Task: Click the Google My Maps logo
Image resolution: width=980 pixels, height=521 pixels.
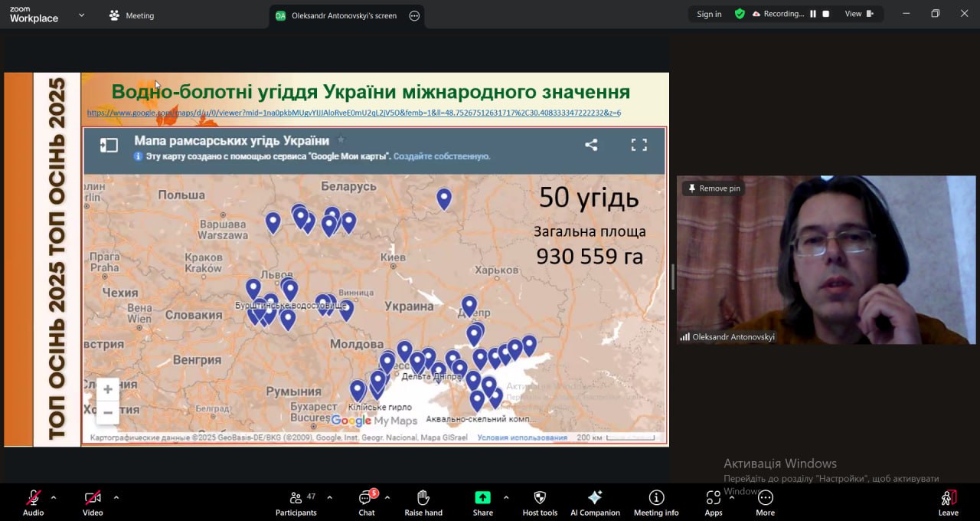Action: pyautogui.click(x=374, y=421)
